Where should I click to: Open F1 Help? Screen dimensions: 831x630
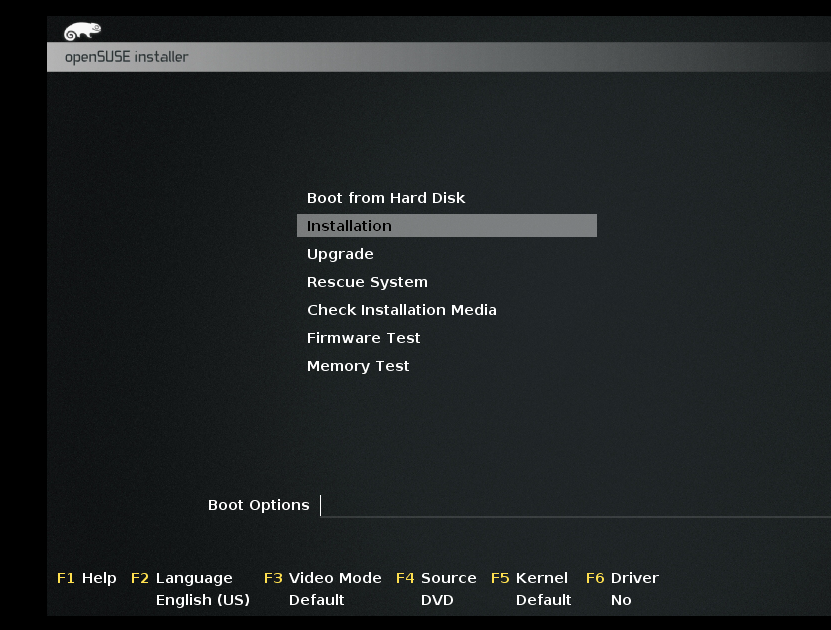[x=86, y=578]
